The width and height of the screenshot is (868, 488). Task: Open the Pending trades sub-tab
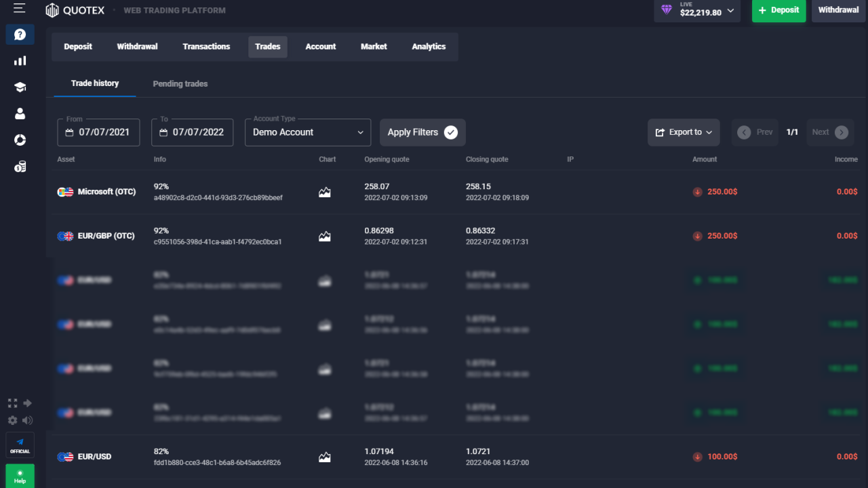[180, 84]
